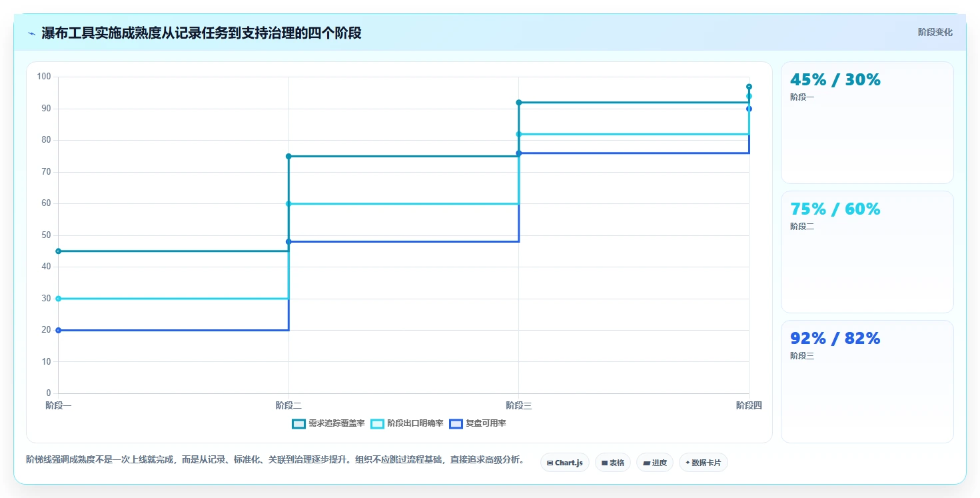Click the 0 y-axis value
Image resolution: width=980 pixels, height=498 pixels.
[x=49, y=393]
